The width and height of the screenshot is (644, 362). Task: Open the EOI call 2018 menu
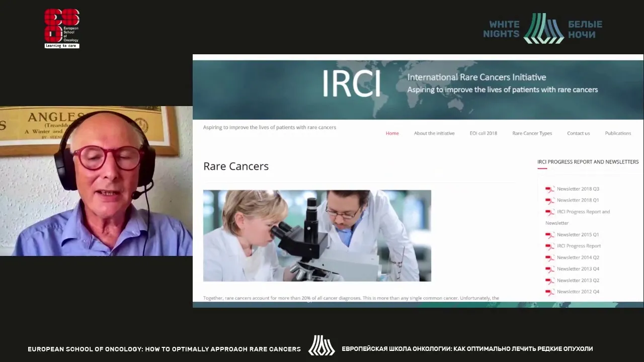484,133
